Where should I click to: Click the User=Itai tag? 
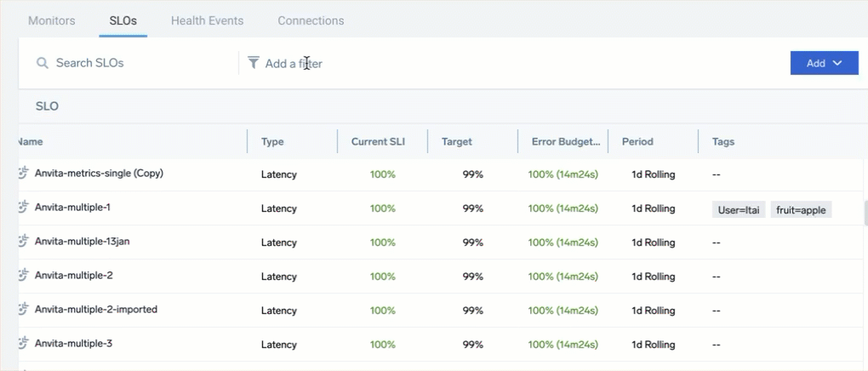739,209
